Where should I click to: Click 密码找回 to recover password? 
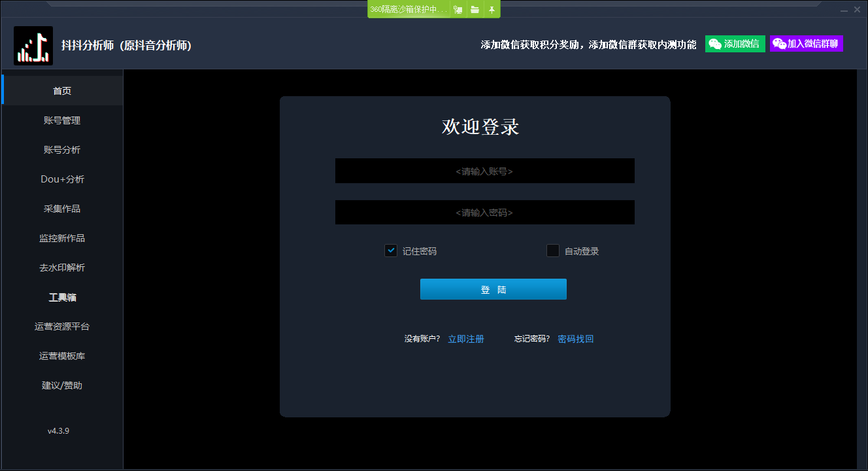point(575,338)
